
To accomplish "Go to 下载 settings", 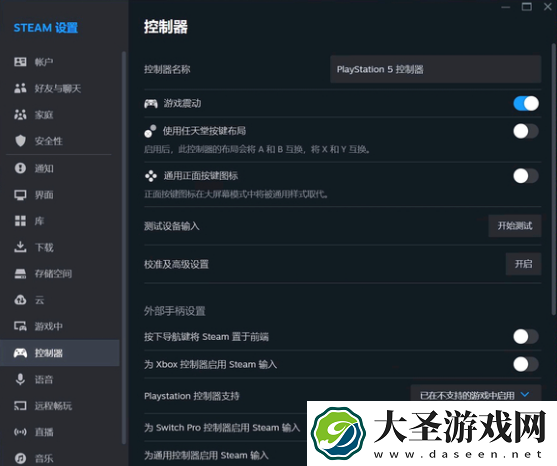I will tap(60, 247).
